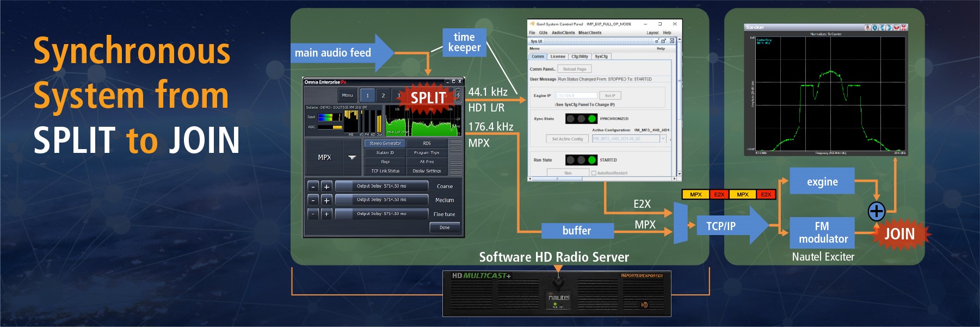
Task: Click the User Message status text
Action: [605, 79]
